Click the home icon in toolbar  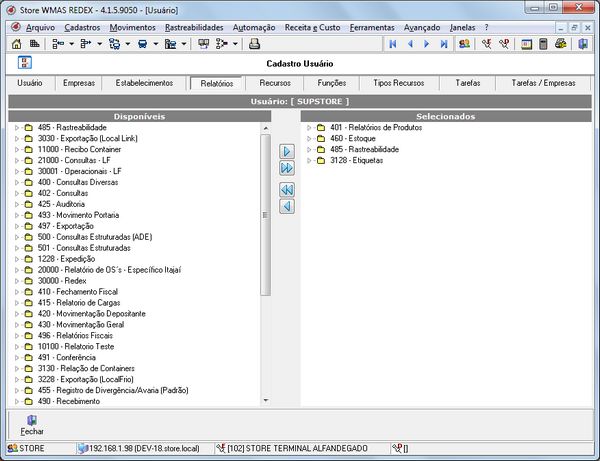(16, 44)
